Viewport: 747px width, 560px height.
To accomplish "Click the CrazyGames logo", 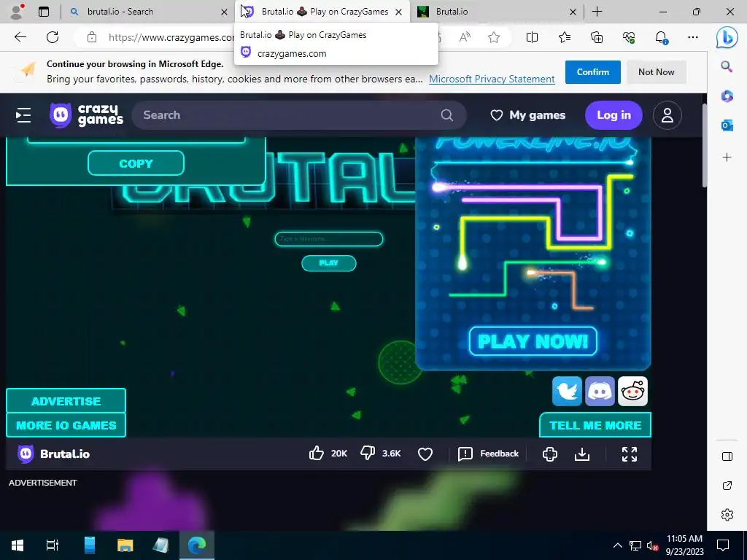I will (86, 114).
